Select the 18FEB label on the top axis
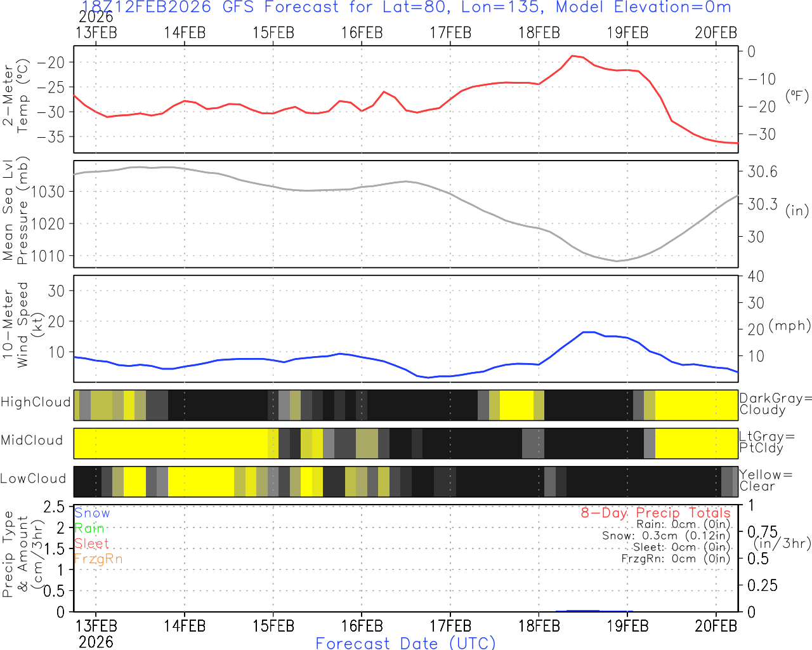The height and width of the screenshot is (650, 812). point(539,32)
